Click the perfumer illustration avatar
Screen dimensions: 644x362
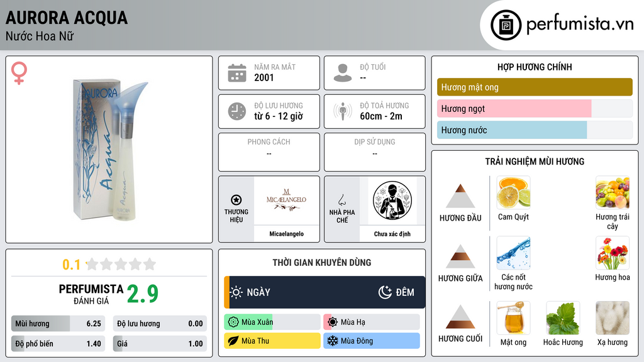(x=392, y=200)
